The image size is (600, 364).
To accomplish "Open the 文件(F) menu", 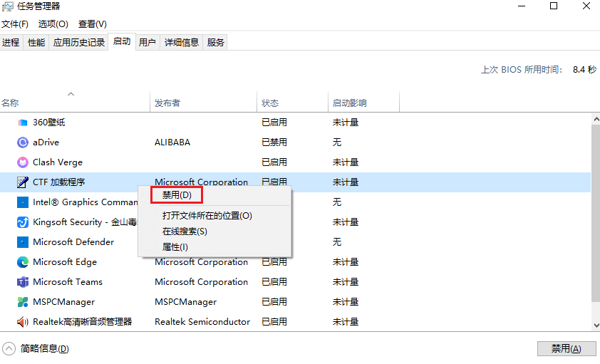I will coord(15,24).
